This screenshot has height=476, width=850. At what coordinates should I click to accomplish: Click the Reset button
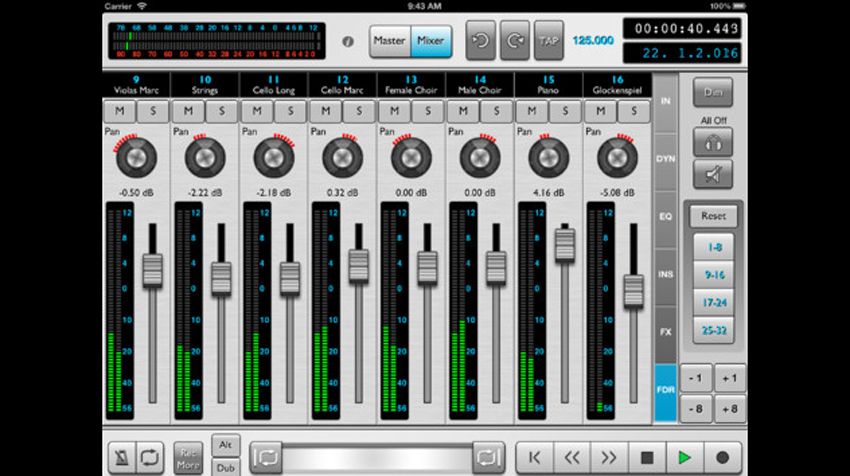(x=713, y=216)
